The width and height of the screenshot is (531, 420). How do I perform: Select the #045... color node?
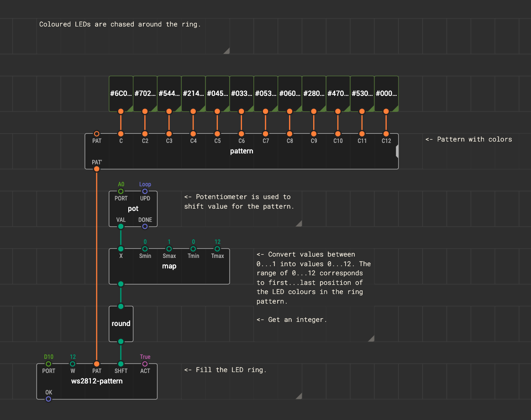[x=217, y=94]
